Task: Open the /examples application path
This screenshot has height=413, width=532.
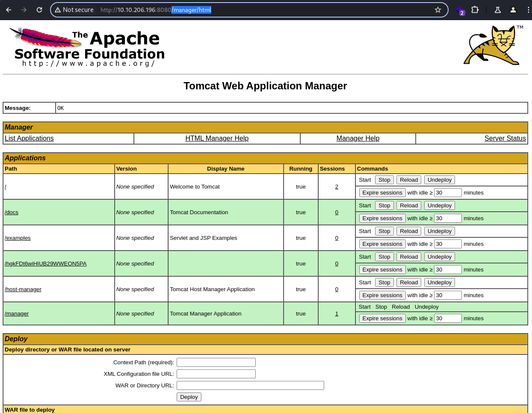Action: click(x=18, y=238)
